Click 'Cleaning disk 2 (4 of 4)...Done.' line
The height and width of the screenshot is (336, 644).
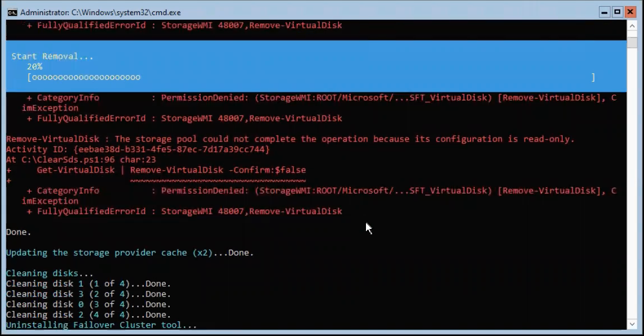(89, 315)
